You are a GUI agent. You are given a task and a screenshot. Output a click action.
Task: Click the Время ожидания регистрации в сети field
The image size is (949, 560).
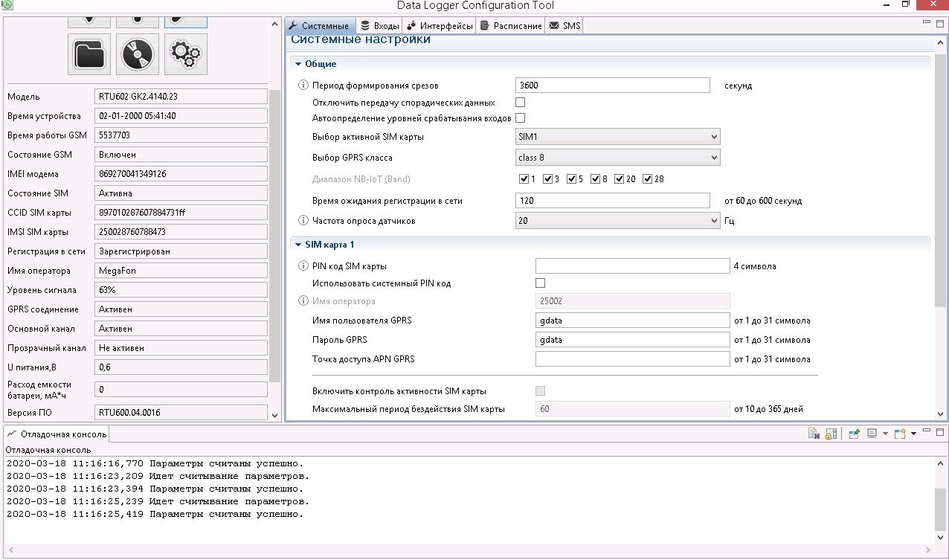tap(613, 201)
